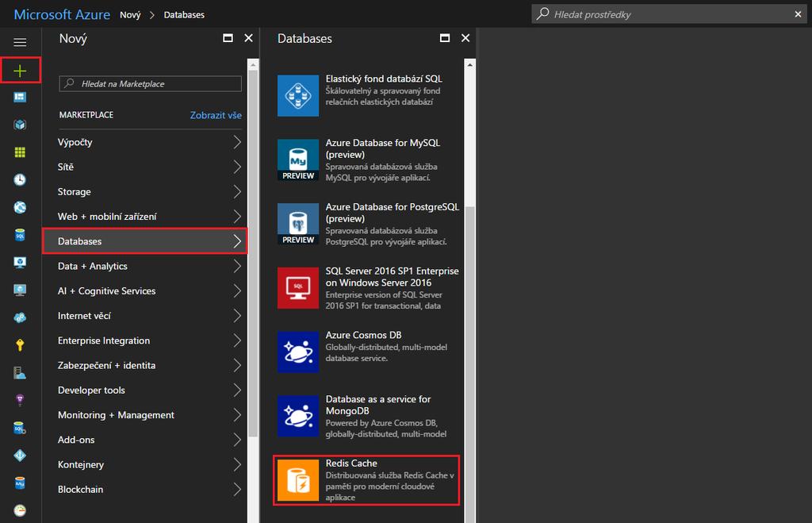Open the blue globe App Services icon
Viewport: 812px width, 523px height.
[20, 207]
